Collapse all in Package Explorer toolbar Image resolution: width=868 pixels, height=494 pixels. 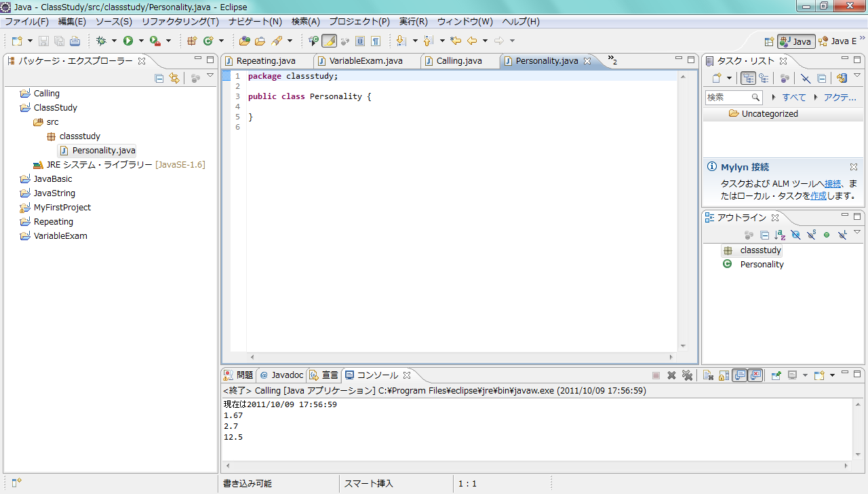[159, 78]
